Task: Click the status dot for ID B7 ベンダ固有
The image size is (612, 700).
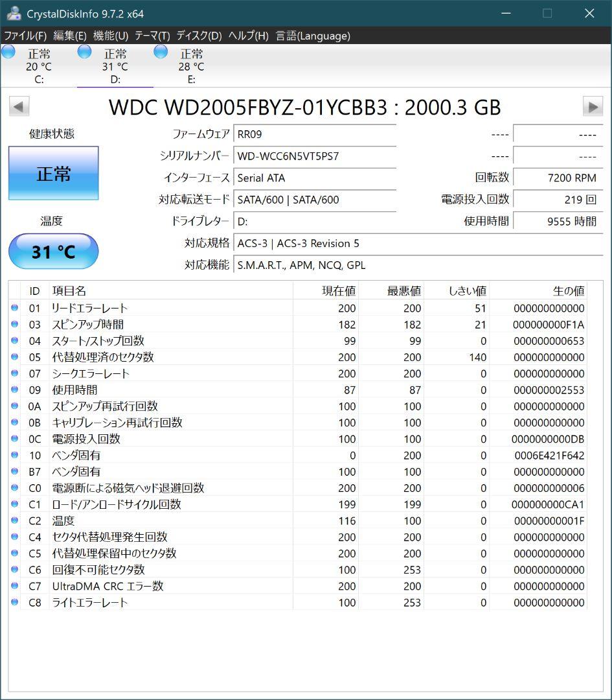Action: (14, 471)
